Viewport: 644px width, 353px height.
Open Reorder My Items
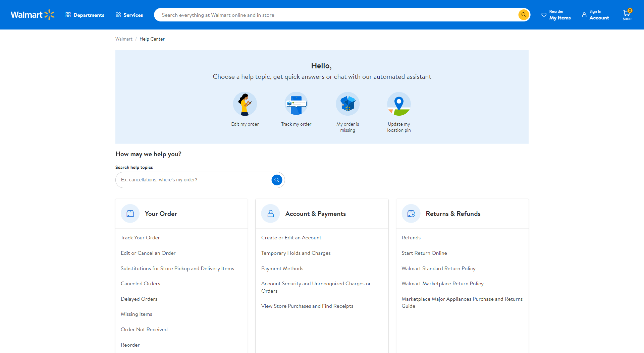556,15
